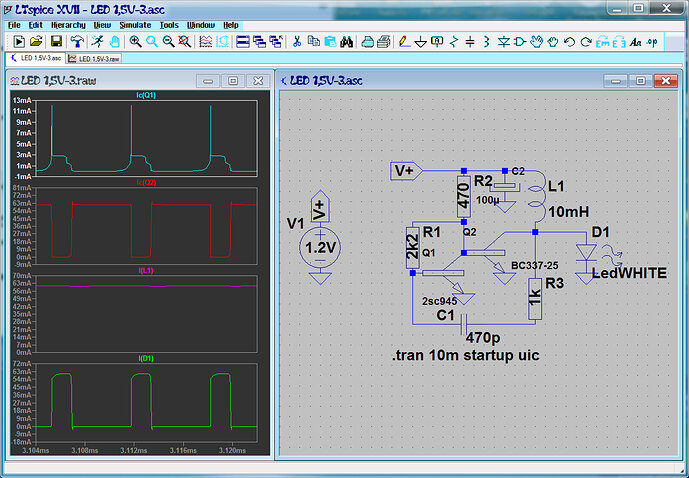Click the Close All Windows toolbar icon

click(x=276, y=42)
